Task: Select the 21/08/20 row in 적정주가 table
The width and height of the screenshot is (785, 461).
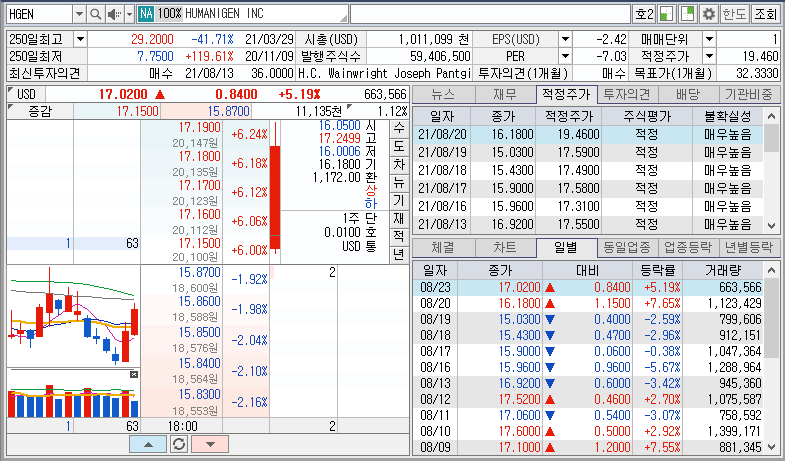Action: (x=588, y=135)
